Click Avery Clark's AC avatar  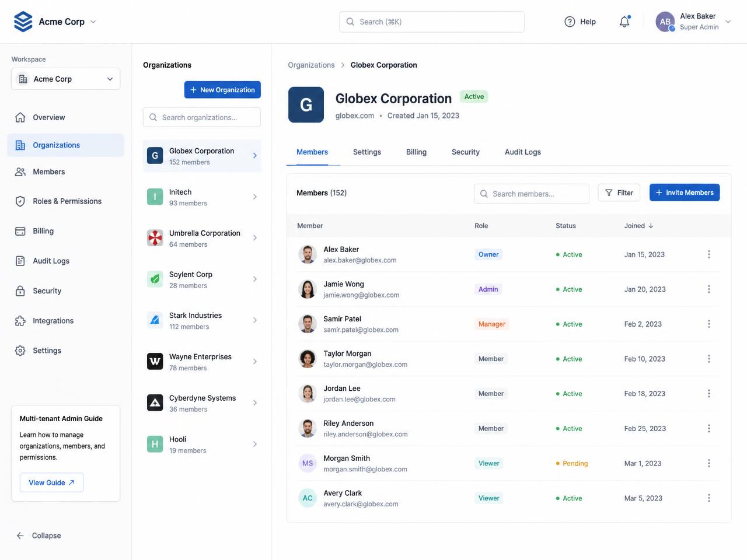tap(308, 498)
